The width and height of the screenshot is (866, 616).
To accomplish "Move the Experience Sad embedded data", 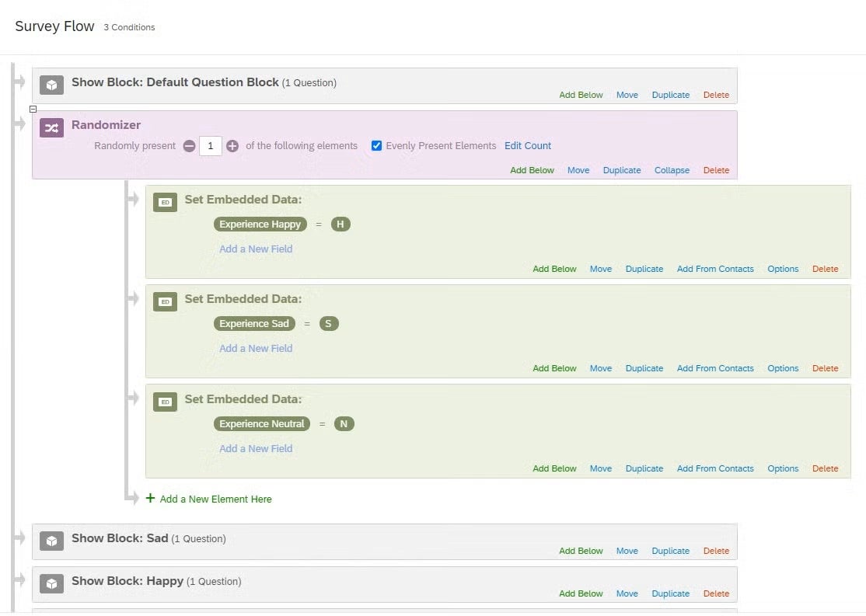I will [x=600, y=368].
